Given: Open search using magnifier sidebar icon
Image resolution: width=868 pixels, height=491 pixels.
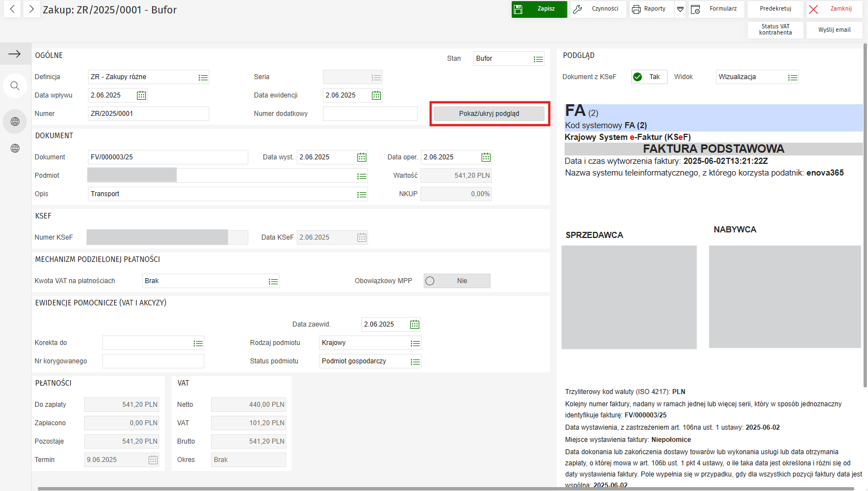Looking at the screenshot, I should (15, 86).
